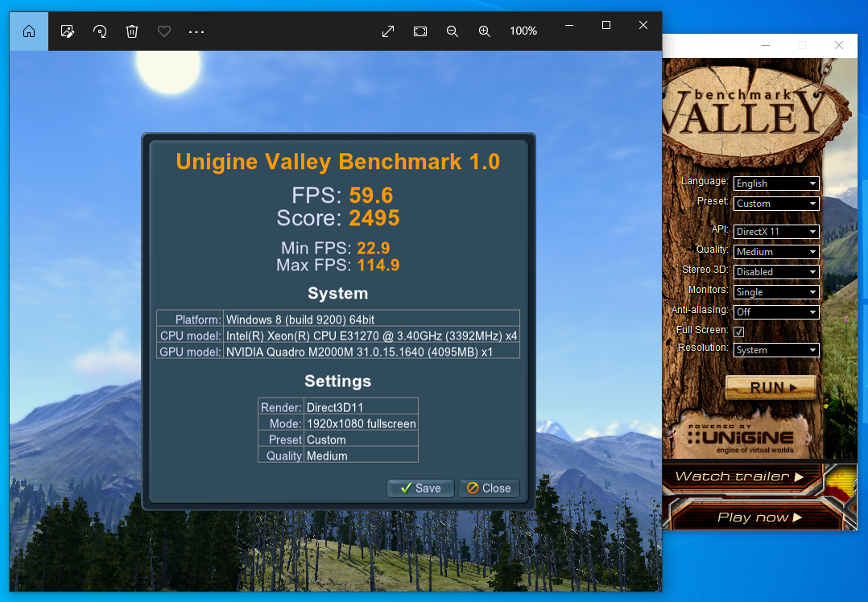Click the Min FPS value 22.9

click(373, 248)
